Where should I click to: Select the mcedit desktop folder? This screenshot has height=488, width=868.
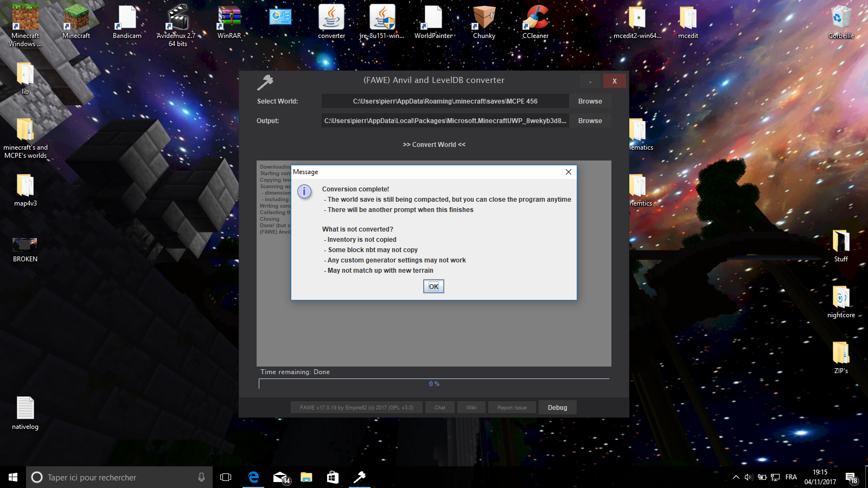point(688,22)
